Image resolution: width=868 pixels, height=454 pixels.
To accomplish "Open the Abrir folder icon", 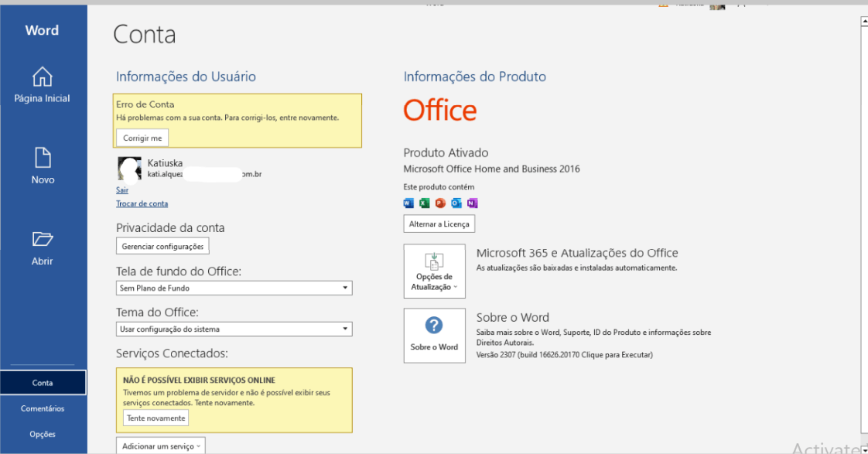I will tap(42, 239).
